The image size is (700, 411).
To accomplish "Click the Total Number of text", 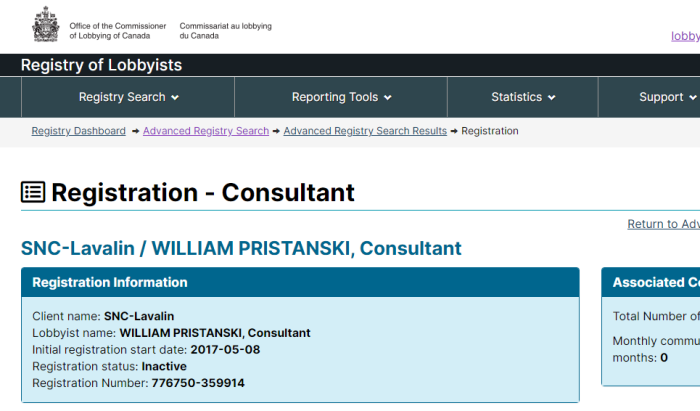I will click(656, 316).
